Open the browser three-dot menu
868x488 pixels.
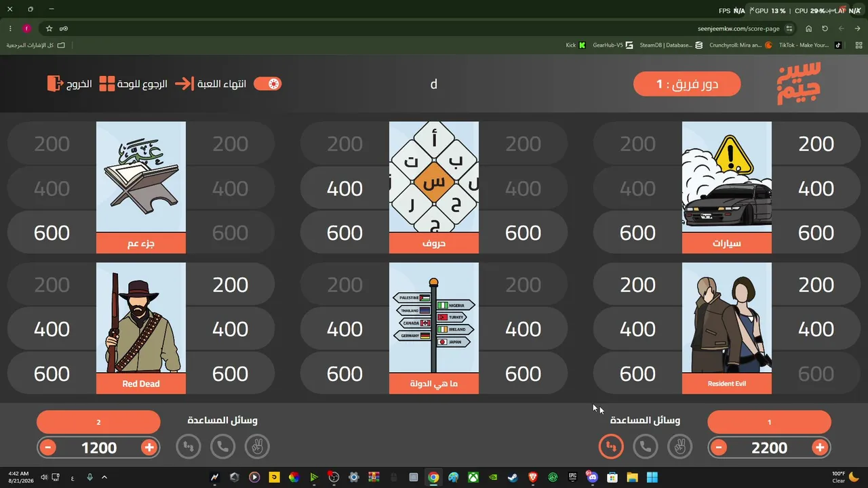coord(10,28)
